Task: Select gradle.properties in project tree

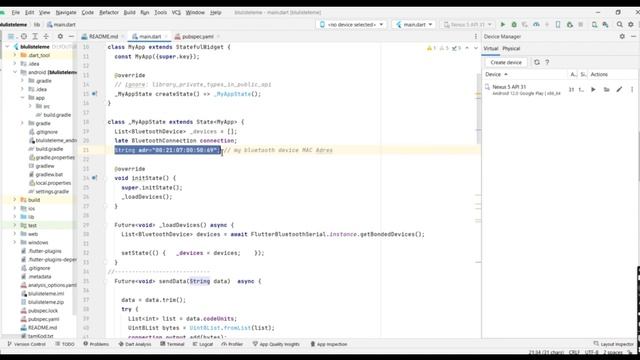Action: tap(52, 158)
